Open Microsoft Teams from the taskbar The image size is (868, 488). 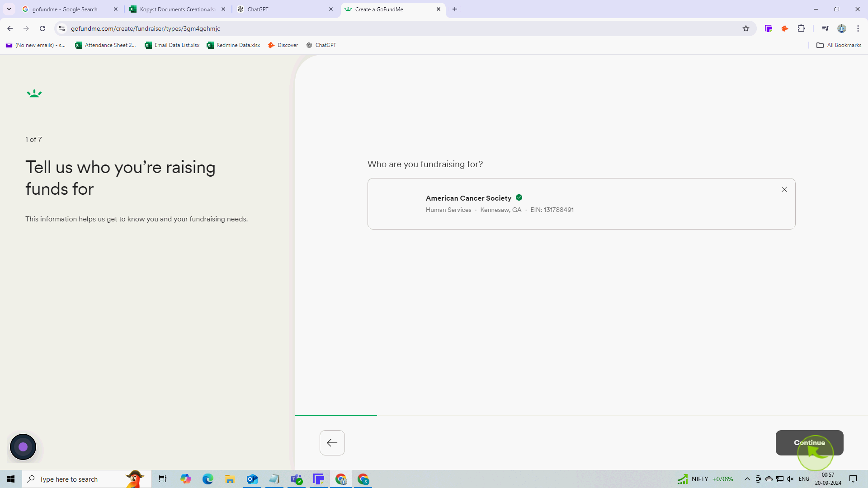[297, 479]
